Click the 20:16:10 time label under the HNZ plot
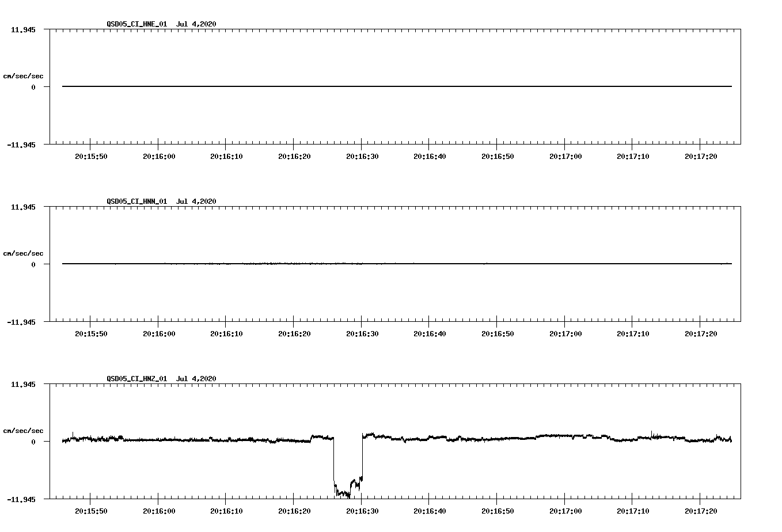 226,511
